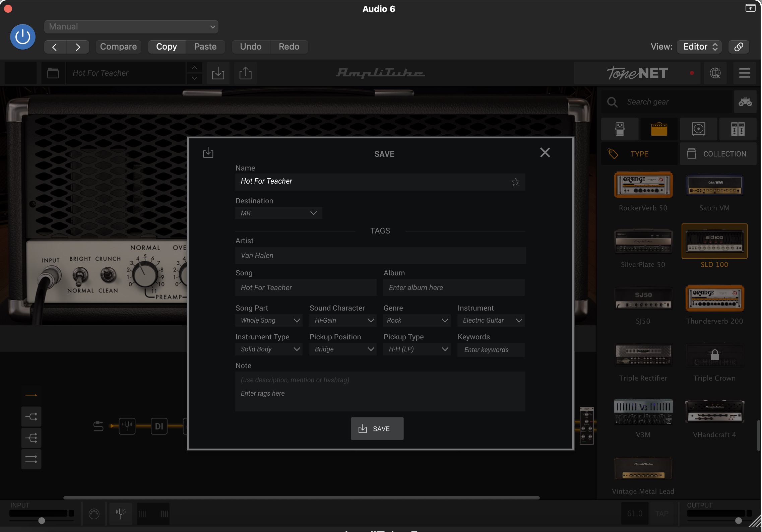Viewport: 762px width, 532px height.
Task: Click the export preset share icon
Action: click(x=245, y=73)
